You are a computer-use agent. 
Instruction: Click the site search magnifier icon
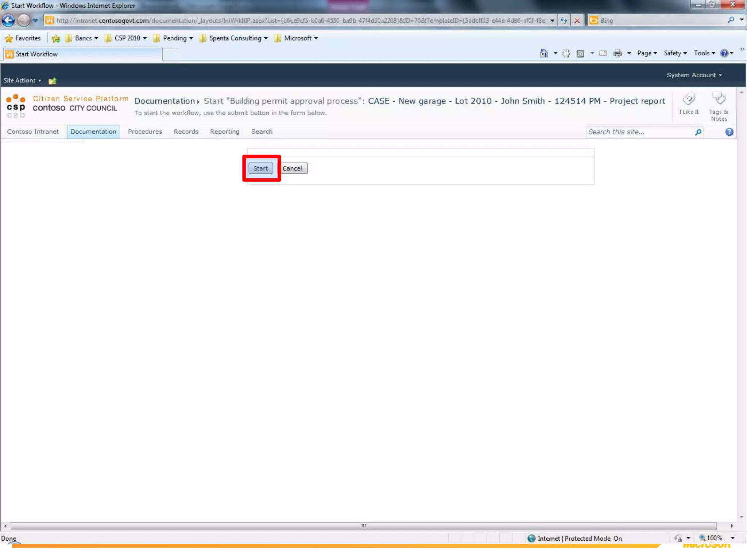tap(698, 132)
